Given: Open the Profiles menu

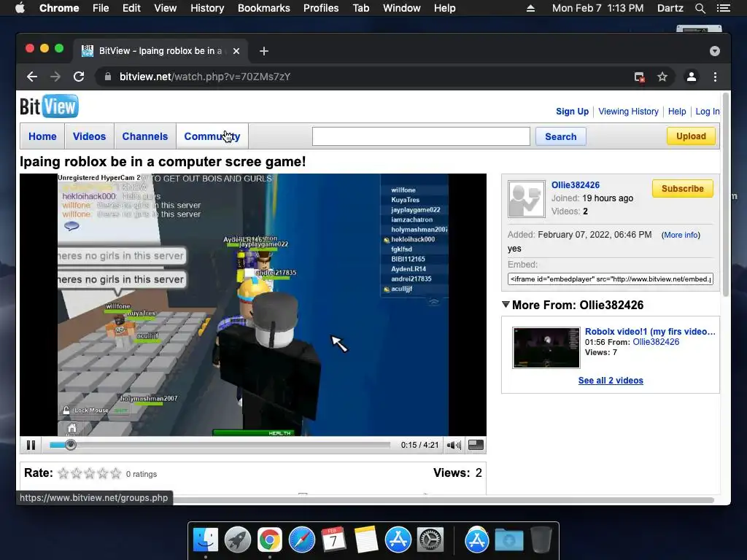Looking at the screenshot, I should (x=321, y=8).
